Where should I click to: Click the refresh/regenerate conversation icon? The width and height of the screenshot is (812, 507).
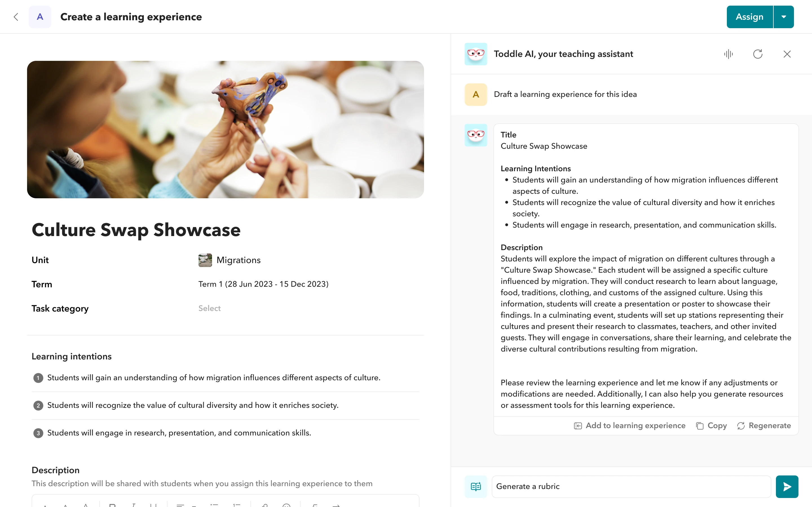tap(758, 54)
